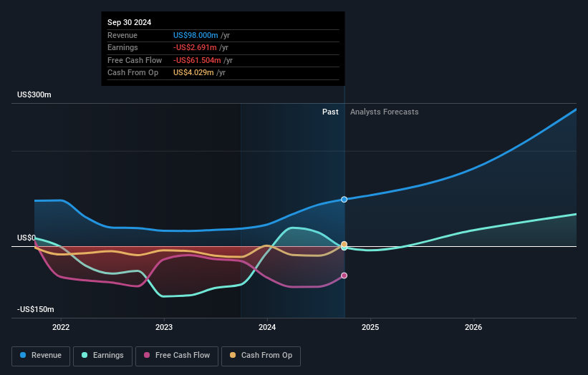Toggle the Cash From Op legend button

[261, 356]
